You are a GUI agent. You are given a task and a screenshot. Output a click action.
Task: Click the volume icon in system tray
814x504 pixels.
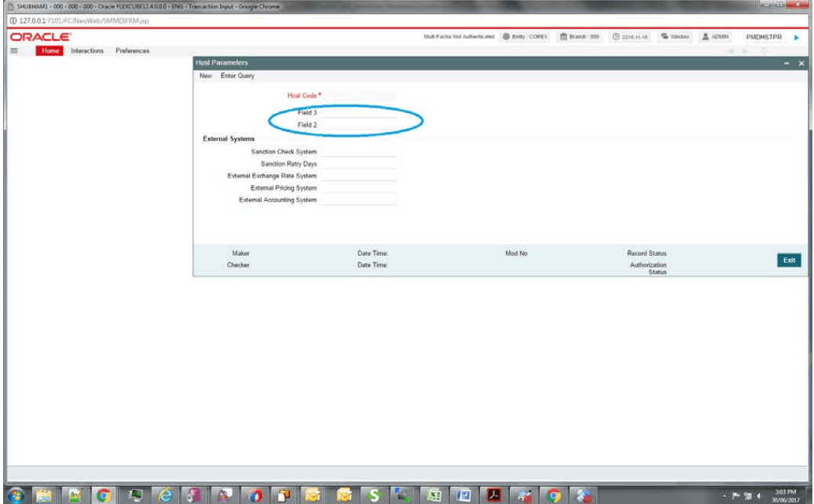point(759,496)
